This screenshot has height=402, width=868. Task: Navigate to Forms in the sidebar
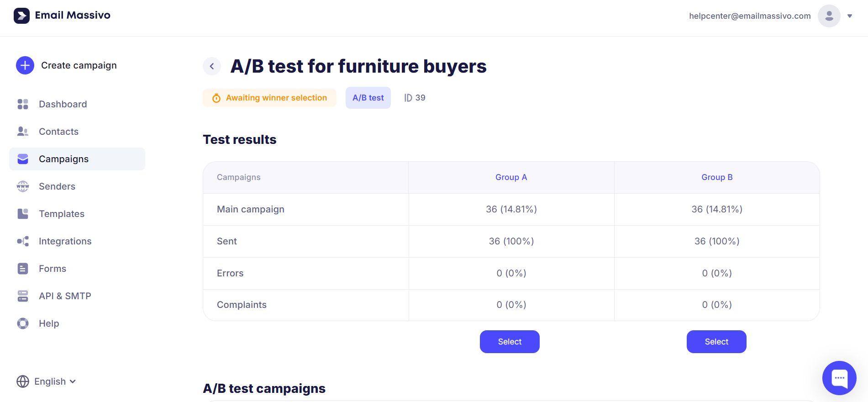(53, 269)
